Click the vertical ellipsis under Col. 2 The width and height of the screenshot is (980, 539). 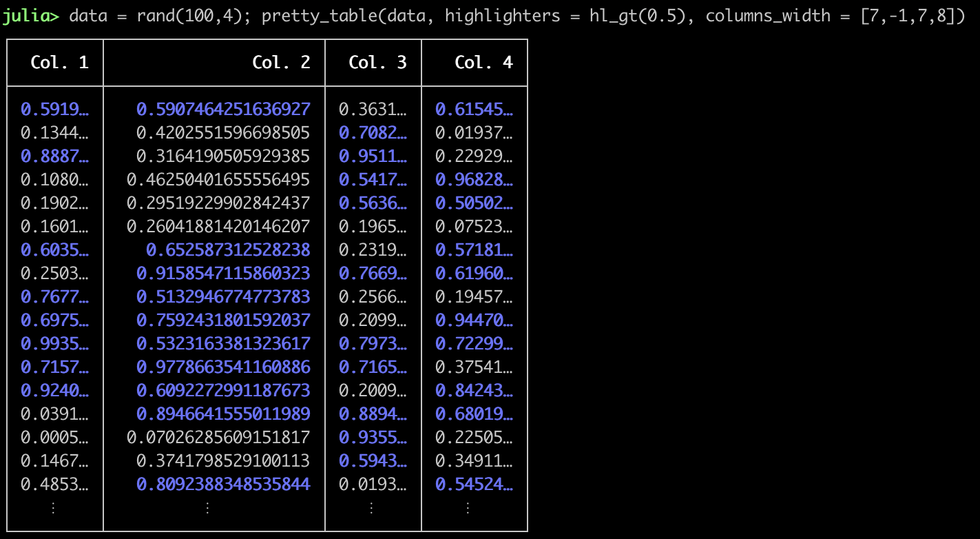(208, 508)
